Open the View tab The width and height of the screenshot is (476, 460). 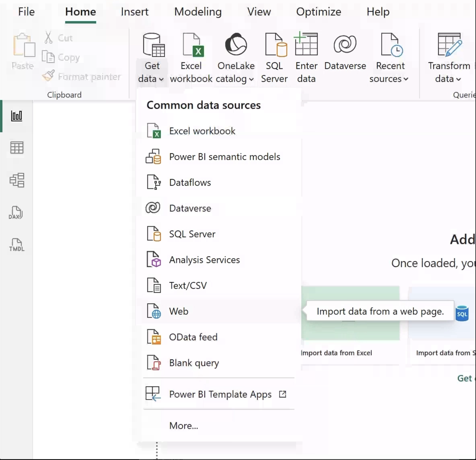point(259,12)
